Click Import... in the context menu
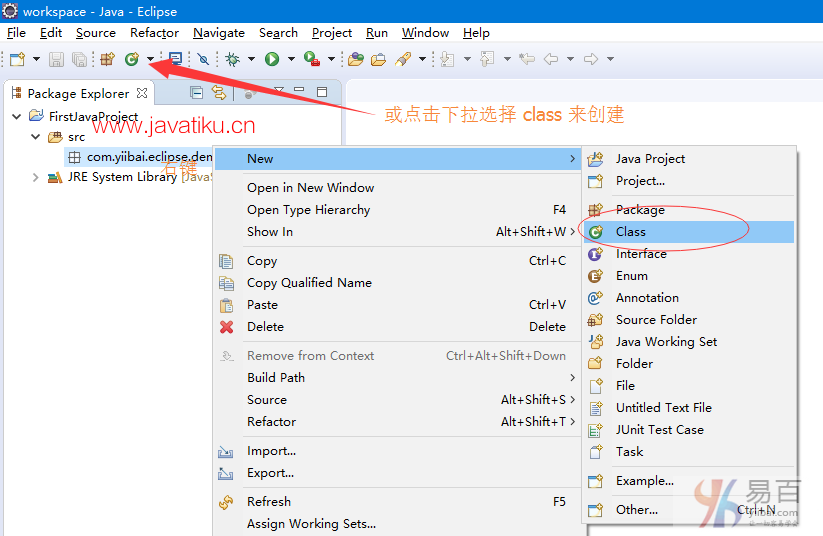823x536 pixels. (x=397, y=451)
